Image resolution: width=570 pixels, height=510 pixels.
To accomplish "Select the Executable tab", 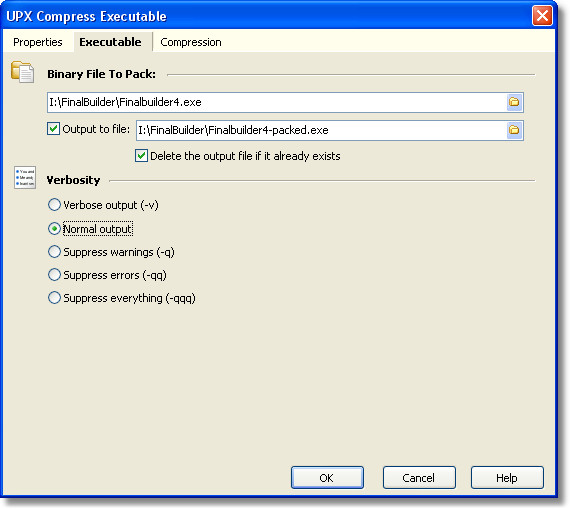I will 111,42.
